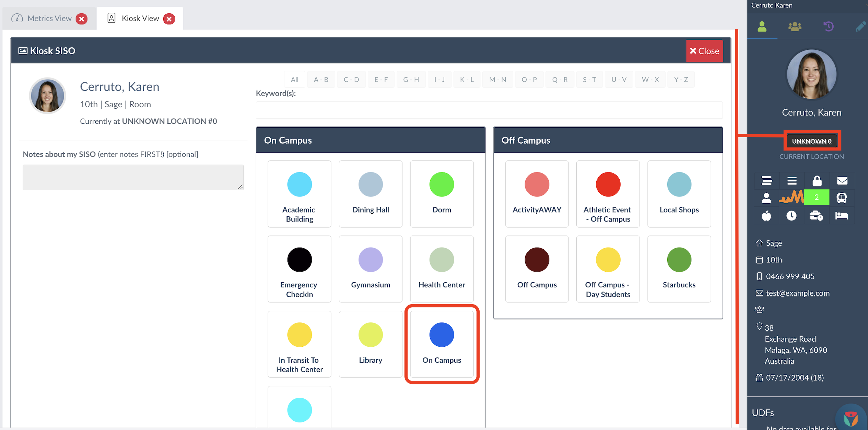Open the history clock-arrow tab icon

pyautogui.click(x=828, y=26)
